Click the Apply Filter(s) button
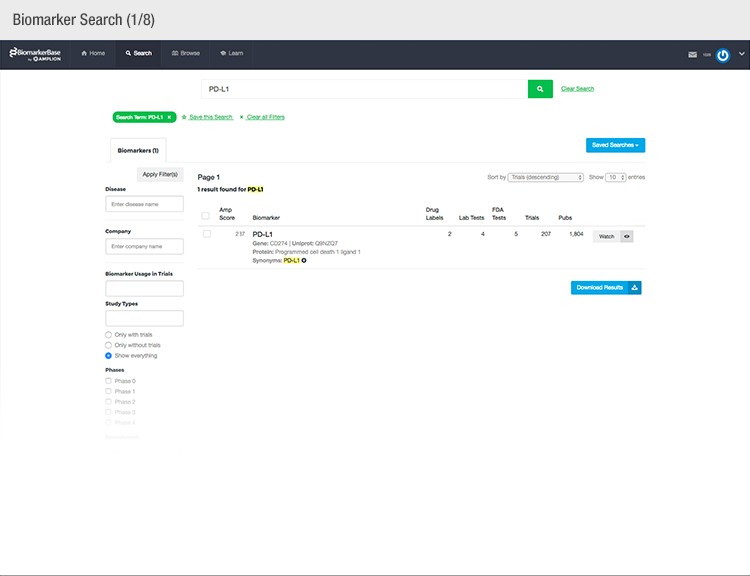This screenshot has height=576, width=750. coord(160,175)
